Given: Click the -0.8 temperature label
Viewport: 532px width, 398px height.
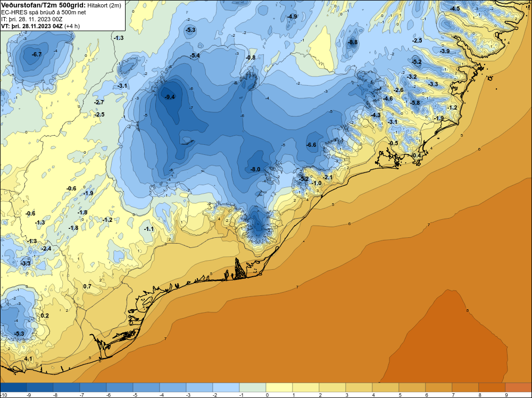Looking at the screenshot, I should point(251,57).
